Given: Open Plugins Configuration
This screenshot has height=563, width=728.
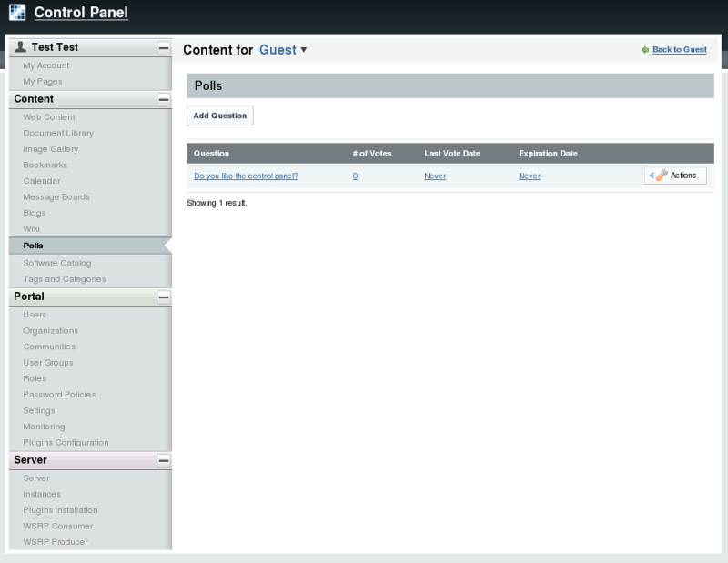Looking at the screenshot, I should (x=66, y=443).
